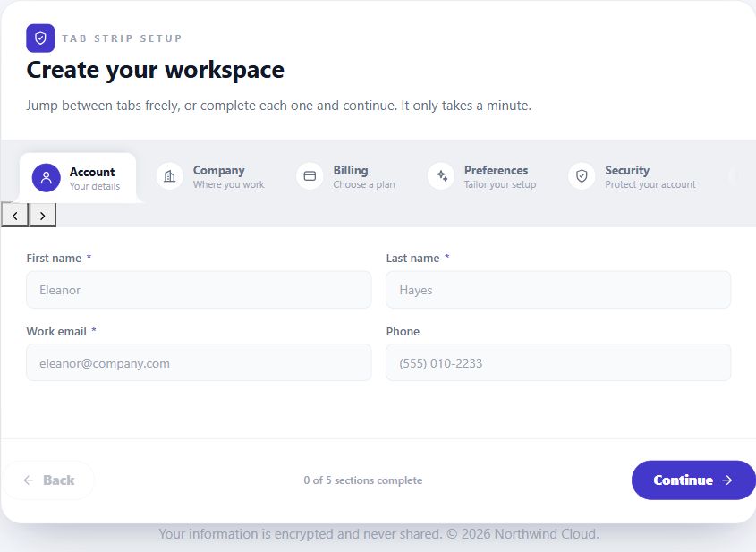This screenshot has width=756, height=552.
Task: Click the Back button
Action: (48, 480)
